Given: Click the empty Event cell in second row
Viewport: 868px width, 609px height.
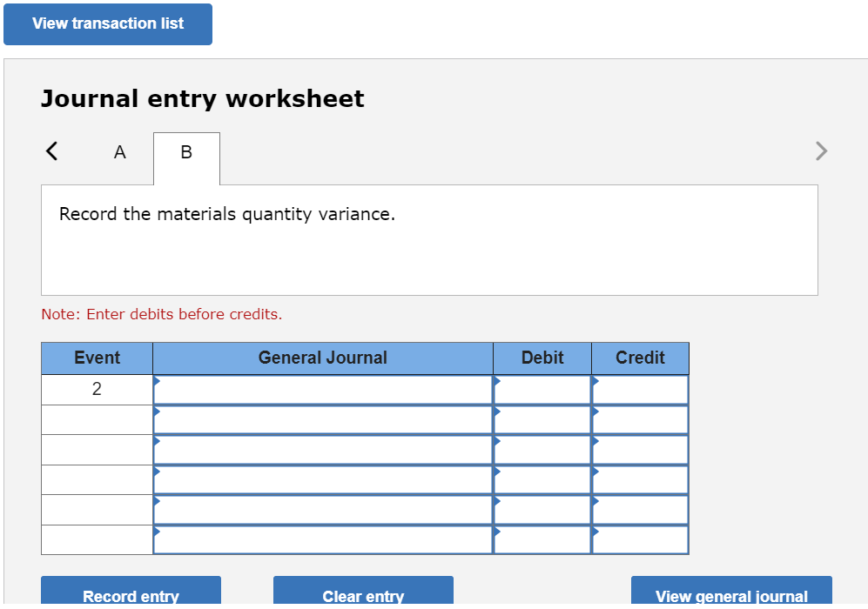Looking at the screenshot, I should tap(97, 419).
